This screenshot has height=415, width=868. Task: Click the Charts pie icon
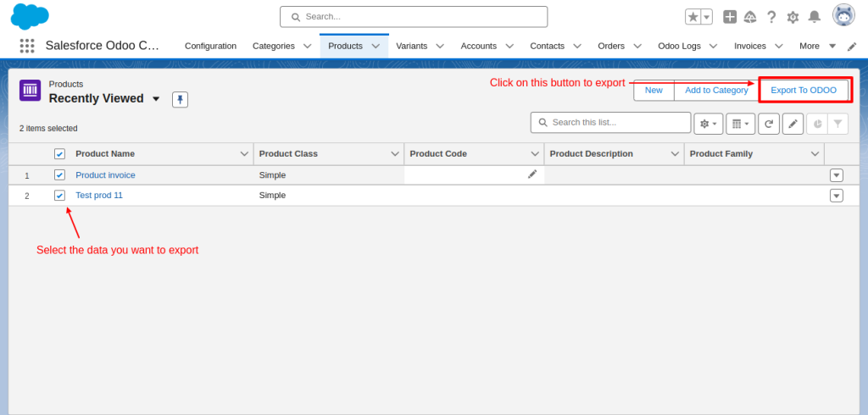[x=817, y=124]
